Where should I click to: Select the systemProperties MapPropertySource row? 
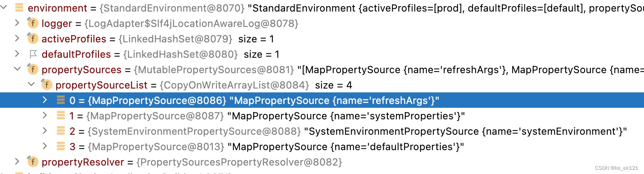[270, 116]
